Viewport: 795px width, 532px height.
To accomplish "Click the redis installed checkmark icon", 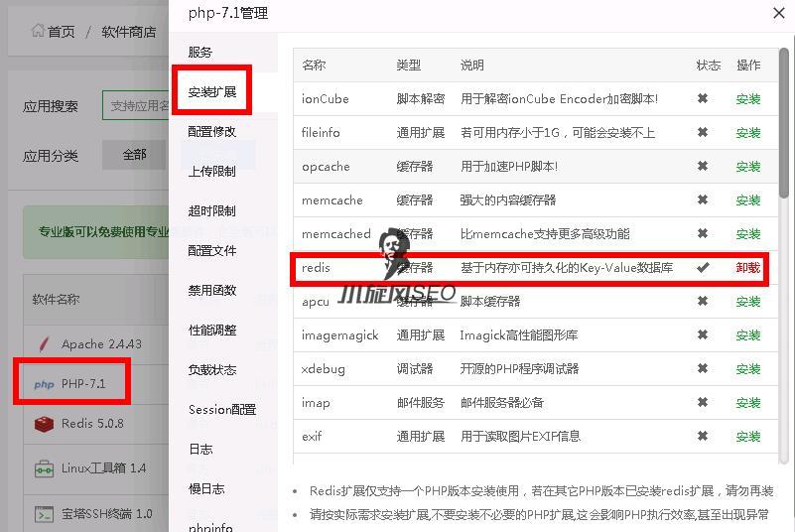I will [703, 267].
